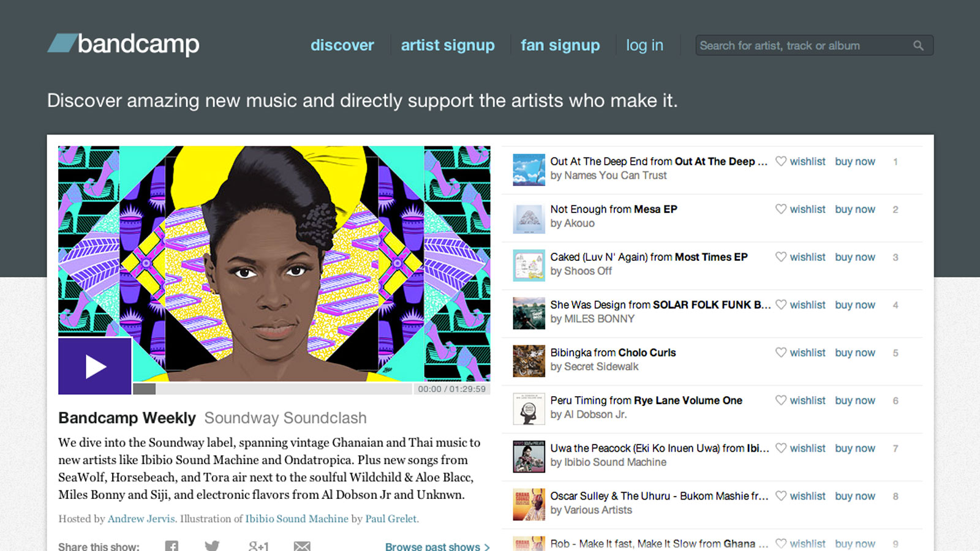Expand Browse past shows chevron

coord(487,547)
